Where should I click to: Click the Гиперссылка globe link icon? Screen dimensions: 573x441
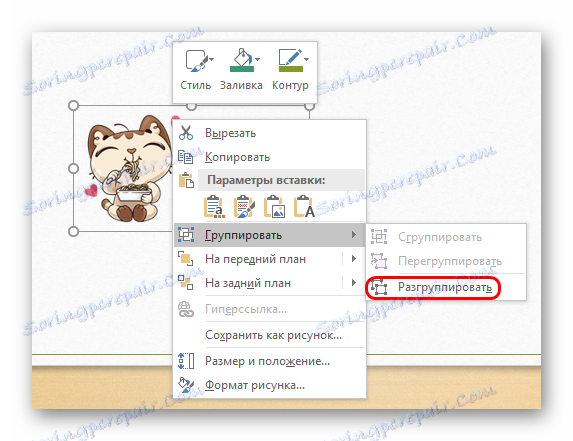coord(186,309)
